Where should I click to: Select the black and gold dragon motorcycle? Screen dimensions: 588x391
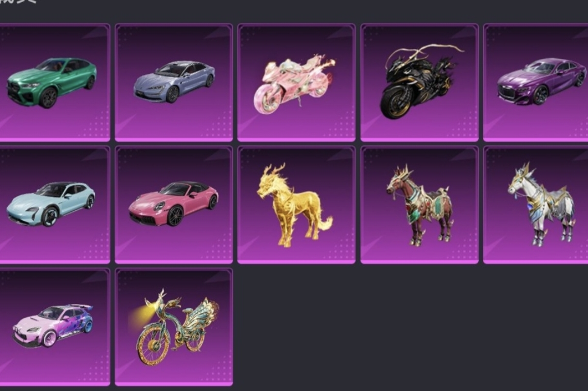420,83
